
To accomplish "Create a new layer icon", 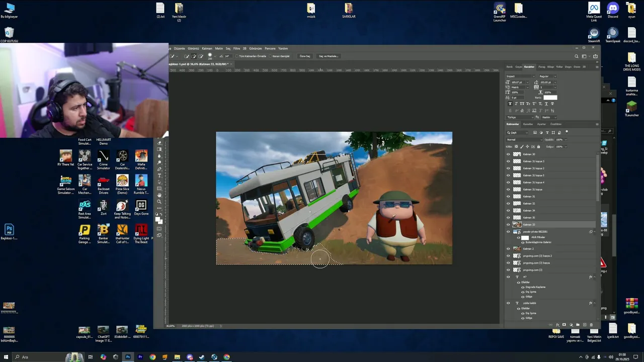I will tap(585, 324).
